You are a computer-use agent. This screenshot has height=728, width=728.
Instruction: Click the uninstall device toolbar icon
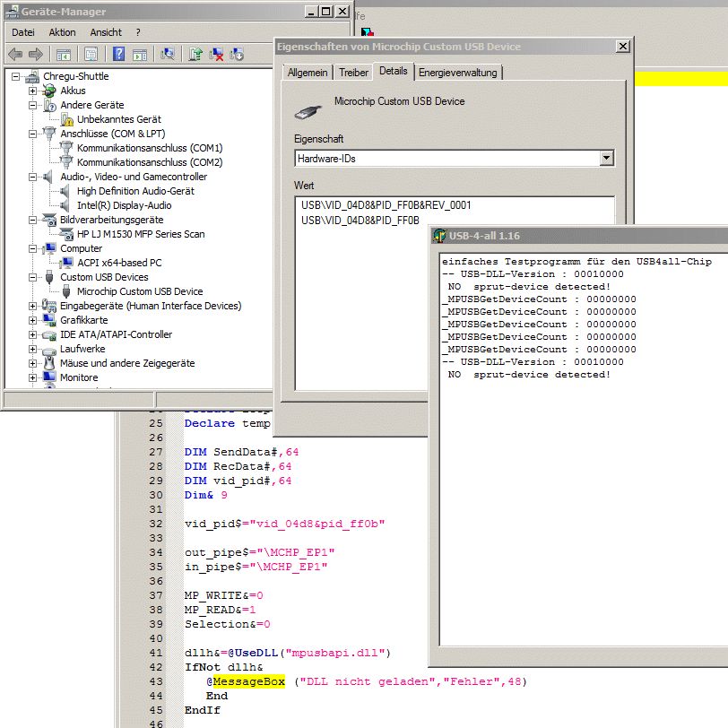tap(217, 55)
